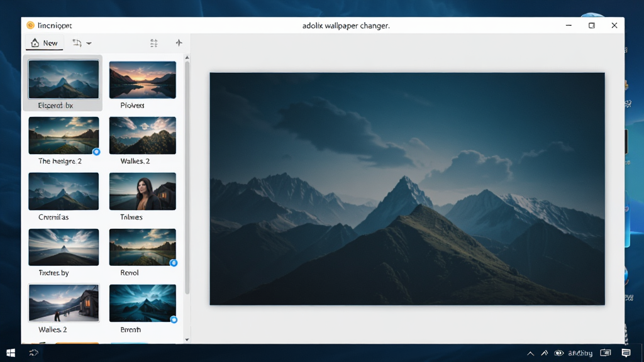Screen dimensions: 644x362
Task: Click the display icon in system tray
Action: (606, 353)
